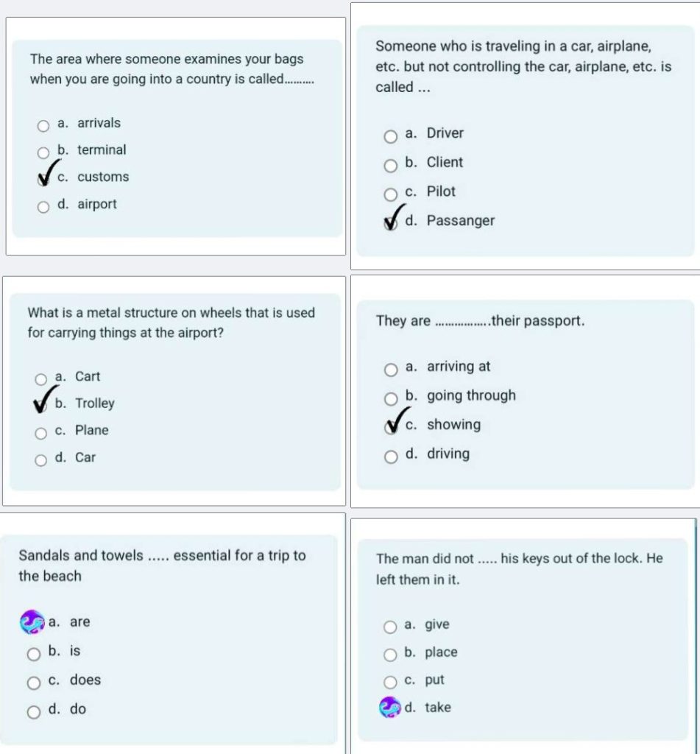The image size is (700, 754).
Task: Select the 'Cart' radio option
Action: click(x=41, y=379)
